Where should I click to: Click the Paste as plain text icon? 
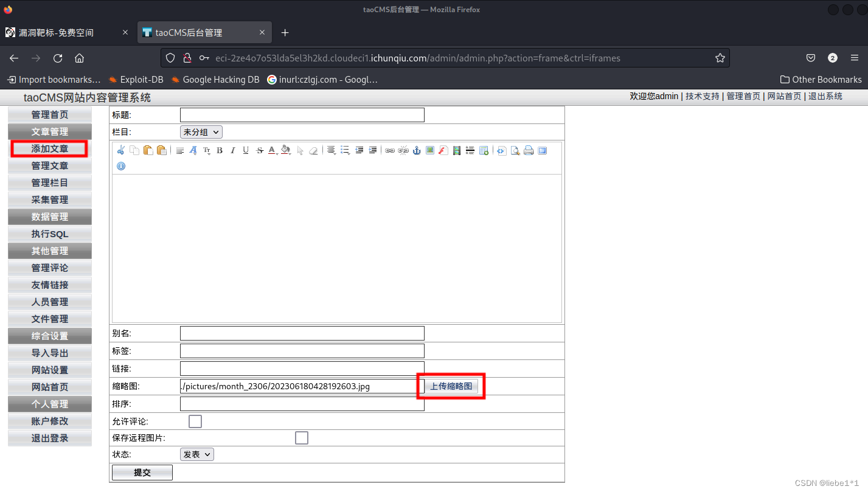[161, 150]
